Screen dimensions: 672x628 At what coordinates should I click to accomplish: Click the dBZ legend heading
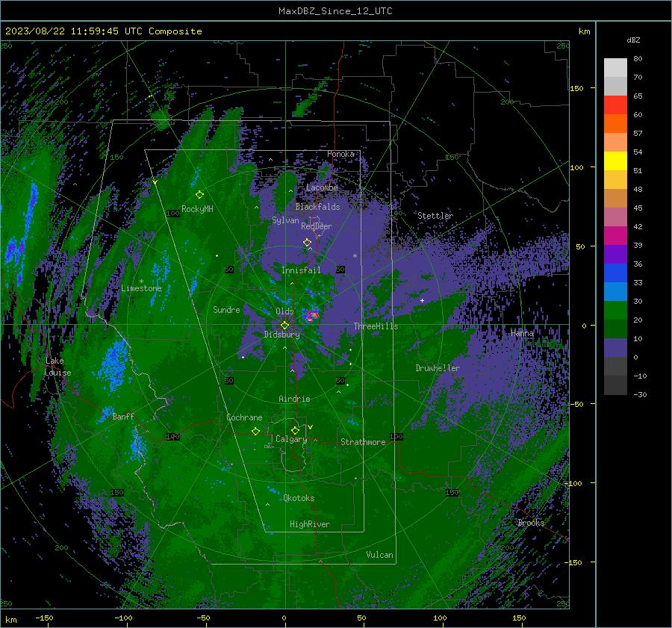pos(633,40)
